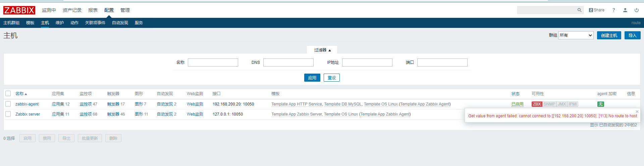The width and height of the screenshot is (644, 166).
Task: Open 监控项 68 for Zabbix server
Action: (x=86, y=114)
